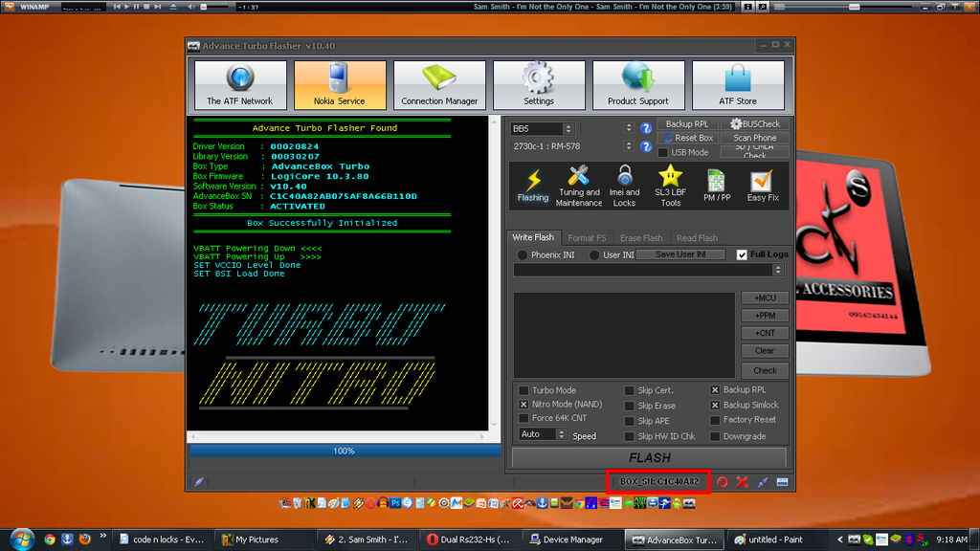Viewport: 980px width, 551px height.
Task: Enable Skip Cert. checkbox
Action: pyautogui.click(x=630, y=390)
